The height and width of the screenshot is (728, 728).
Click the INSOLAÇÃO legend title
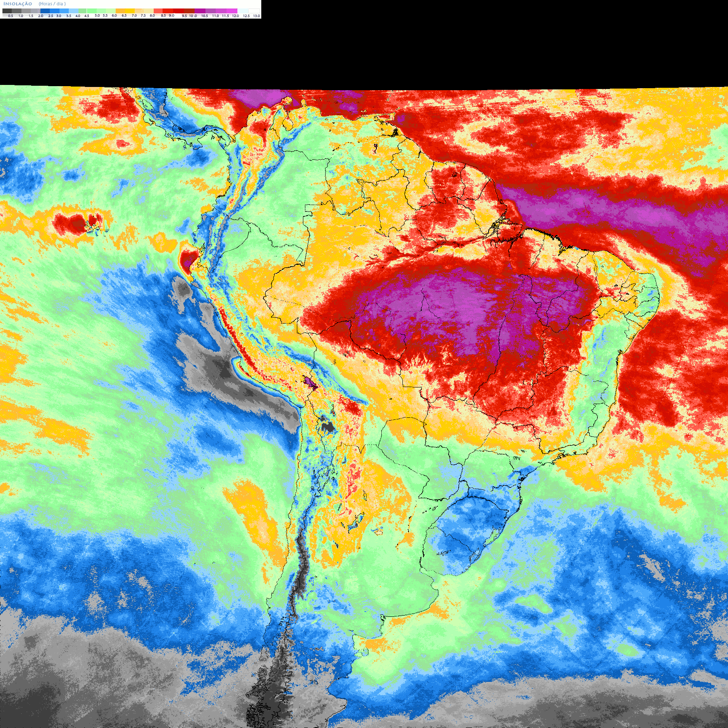coord(18,4)
